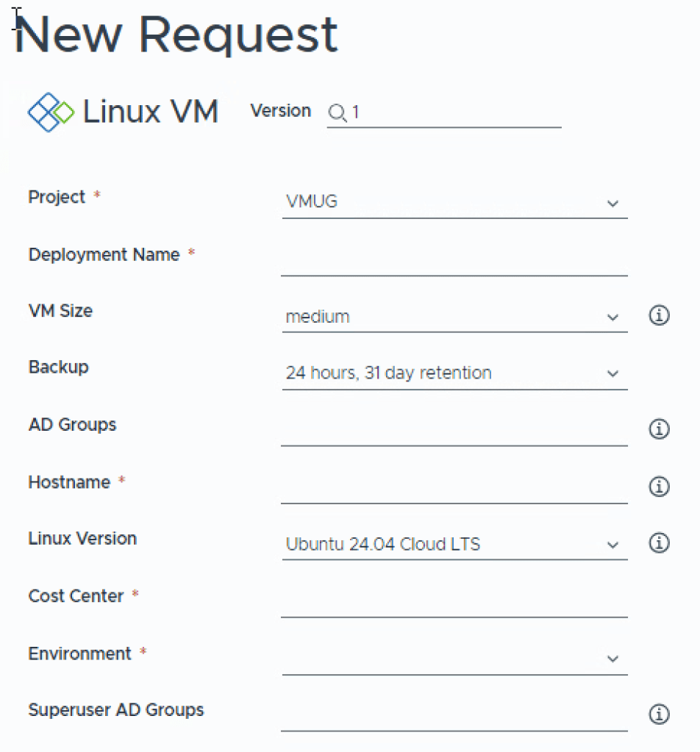Click the Version search magnifier icon

pos(337,112)
